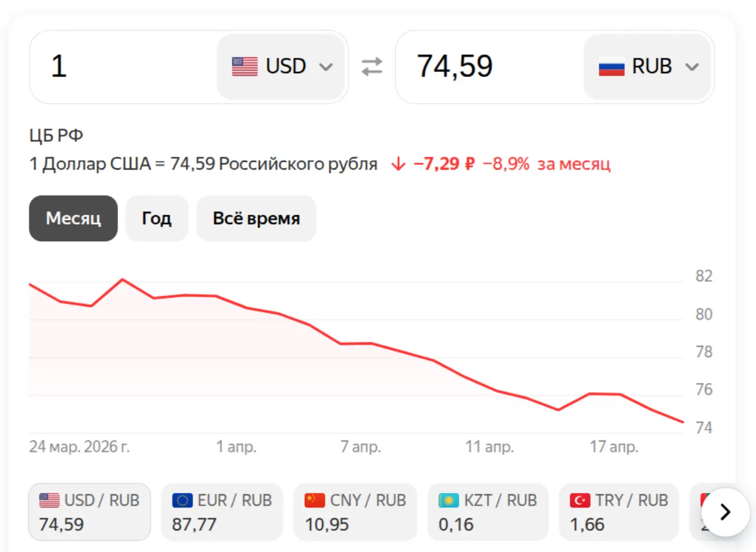Switch to the Год period tab
The image size is (756, 552).
click(157, 218)
